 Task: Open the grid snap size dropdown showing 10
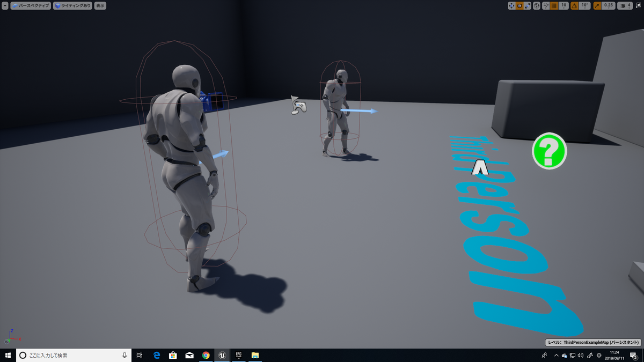coord(564,5)
